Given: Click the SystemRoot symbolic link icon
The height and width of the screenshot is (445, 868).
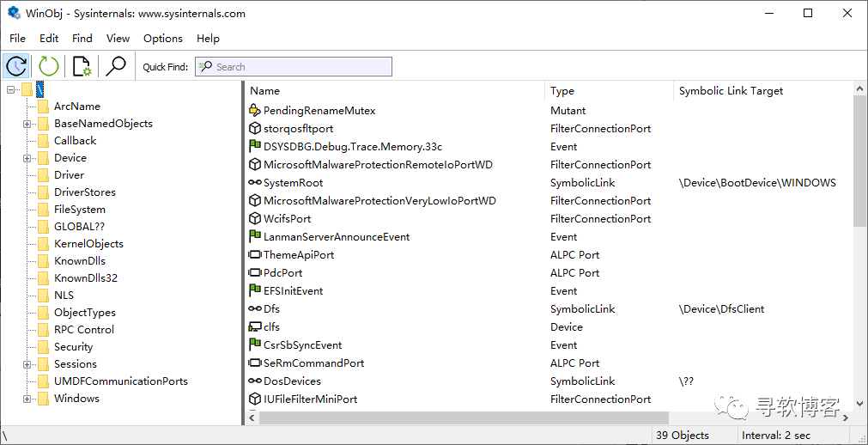Looking at the screenshot, I should coord(254,182).
